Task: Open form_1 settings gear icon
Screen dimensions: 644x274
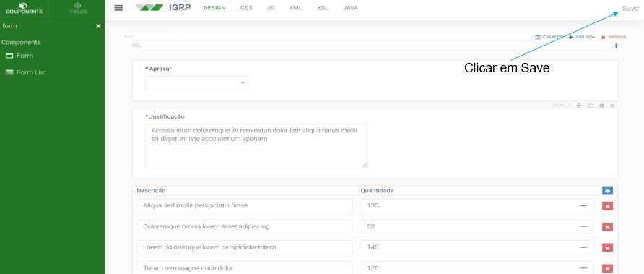Action: [x=601, y=106]
